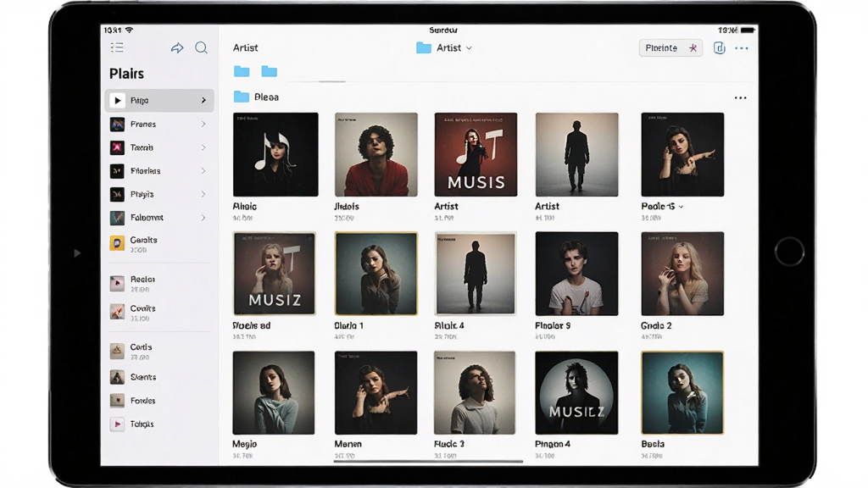Open the yellow Garalts sidebar icon
The image size is (868, 488).
[117, 243]
